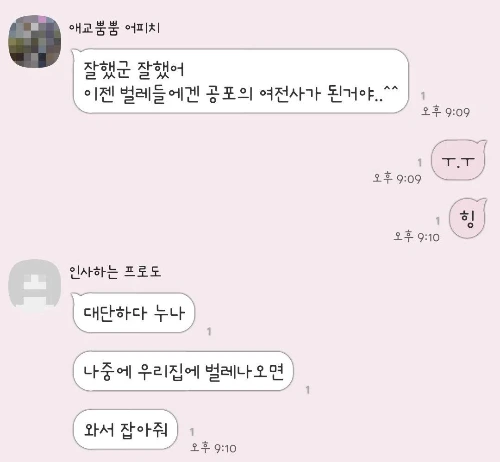Click the unread count next to 힝 bubble
This screenshot has height=462, width=500.
(438, 221)
